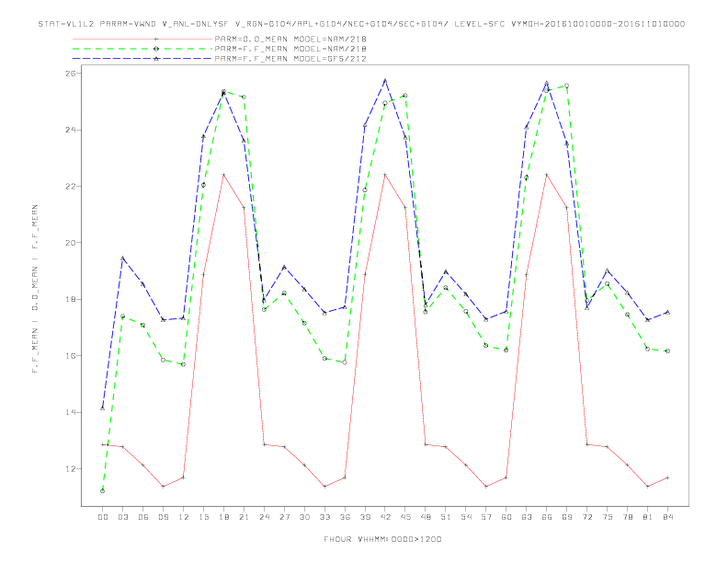Click y-axis tick label 24
Screen dimensions: 728x563
72,130
